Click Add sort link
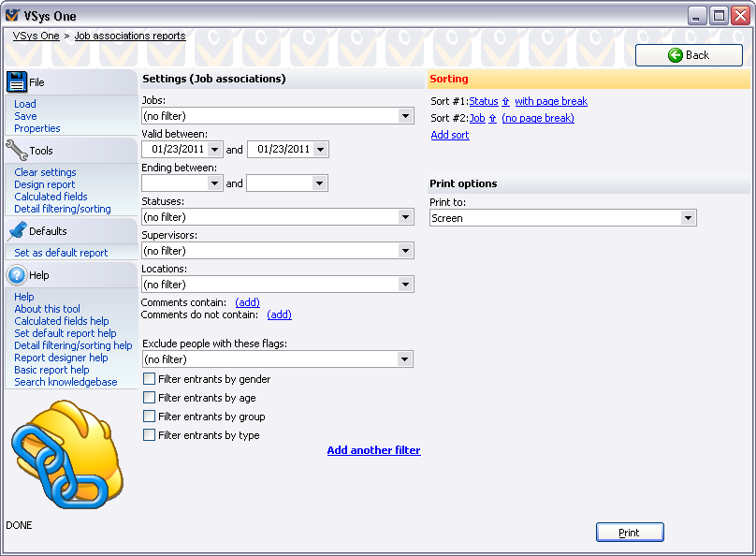 (x=450, y=135)
